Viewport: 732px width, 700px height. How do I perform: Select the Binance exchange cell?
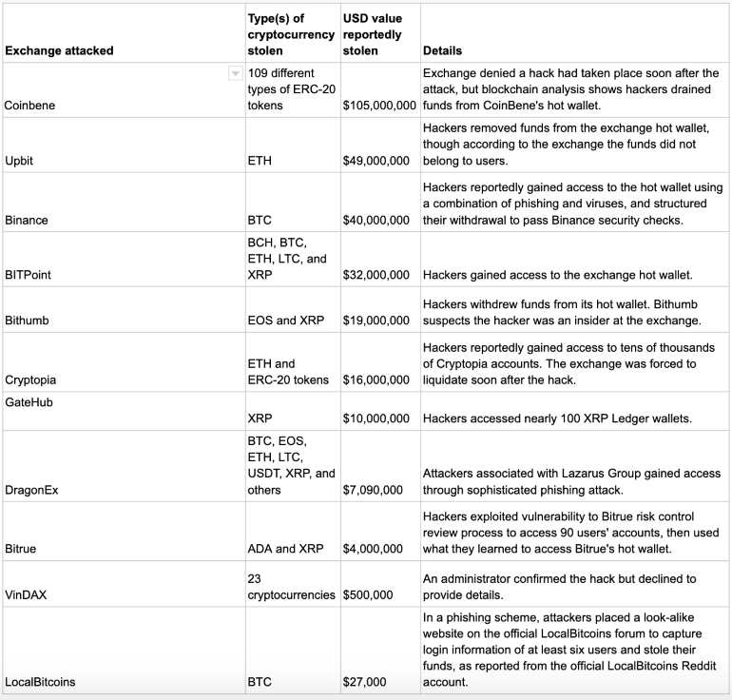coord(124,203)
